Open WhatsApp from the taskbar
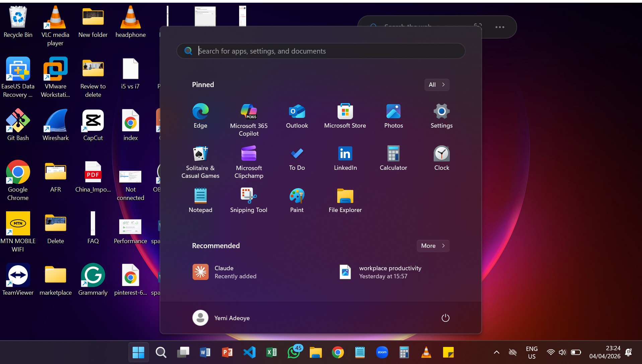 click(x=294, y=352)
